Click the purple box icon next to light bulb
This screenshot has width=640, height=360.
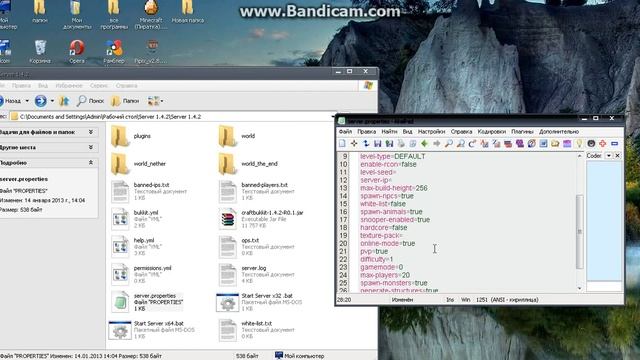point(567,144)
